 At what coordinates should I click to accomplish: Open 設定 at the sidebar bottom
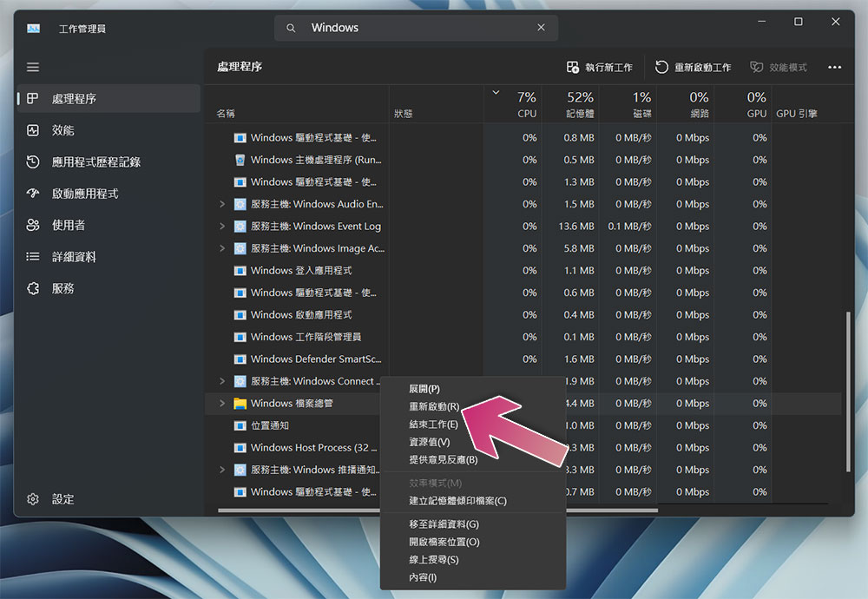coord(108,499)
